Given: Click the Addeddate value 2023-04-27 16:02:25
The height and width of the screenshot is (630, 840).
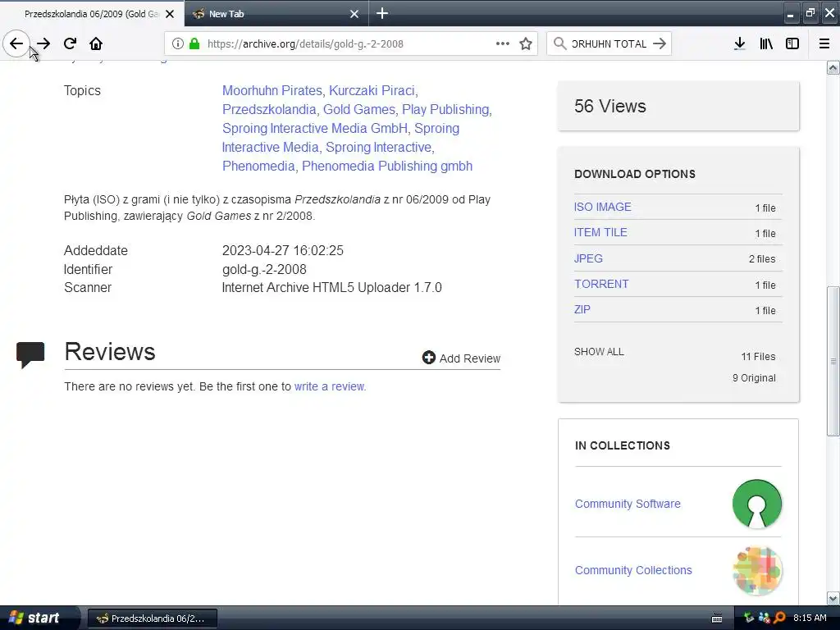Looking at the screenshot, I should [x=283, y=251].
